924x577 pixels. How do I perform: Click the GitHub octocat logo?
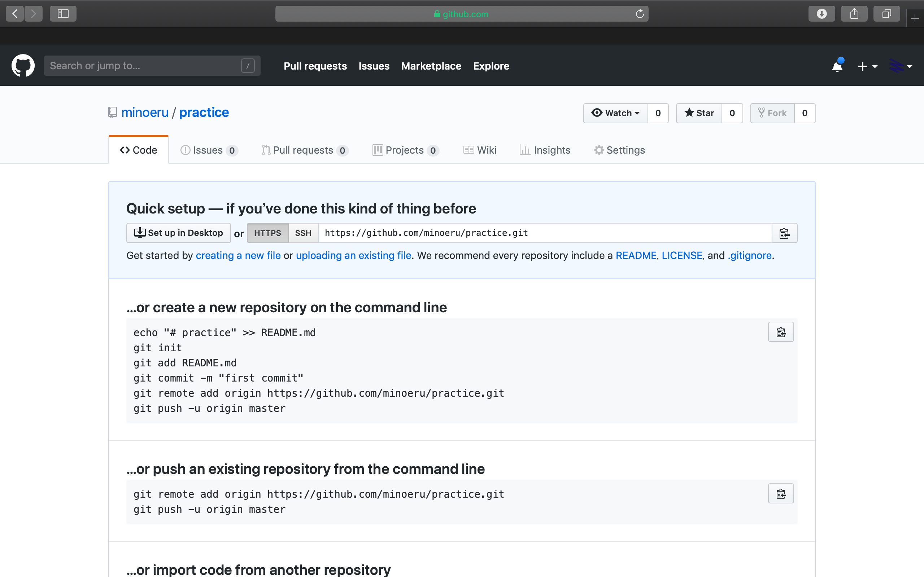click(x=23, y=65)
